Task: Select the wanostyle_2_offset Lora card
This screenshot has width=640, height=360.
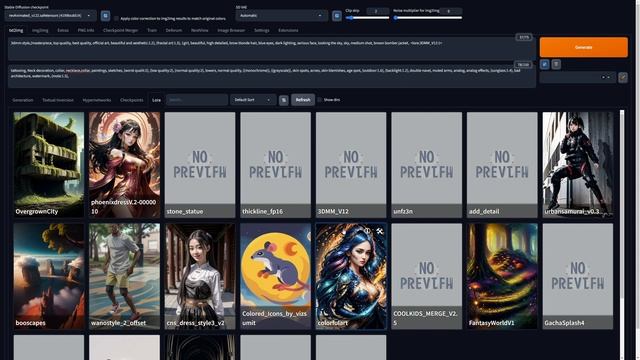Action: [124, 276]
